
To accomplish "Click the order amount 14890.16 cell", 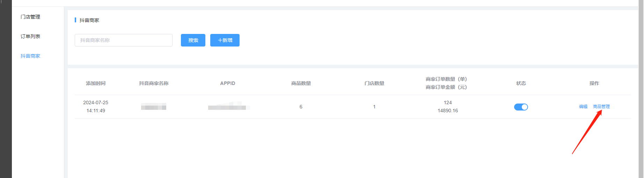I will (x=447, y=111).
